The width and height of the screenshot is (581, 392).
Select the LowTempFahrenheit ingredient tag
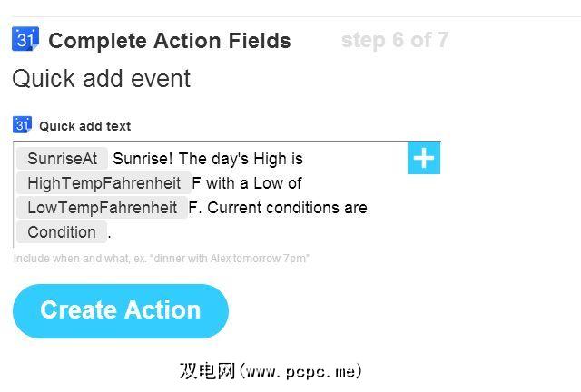(102, 208)
